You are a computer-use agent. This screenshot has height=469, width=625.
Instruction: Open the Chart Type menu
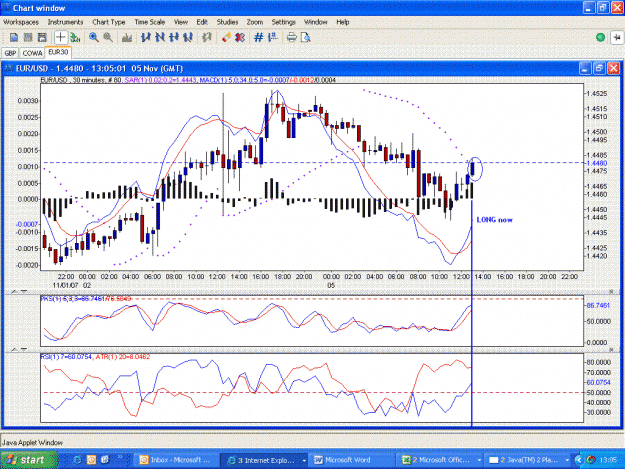108,22
